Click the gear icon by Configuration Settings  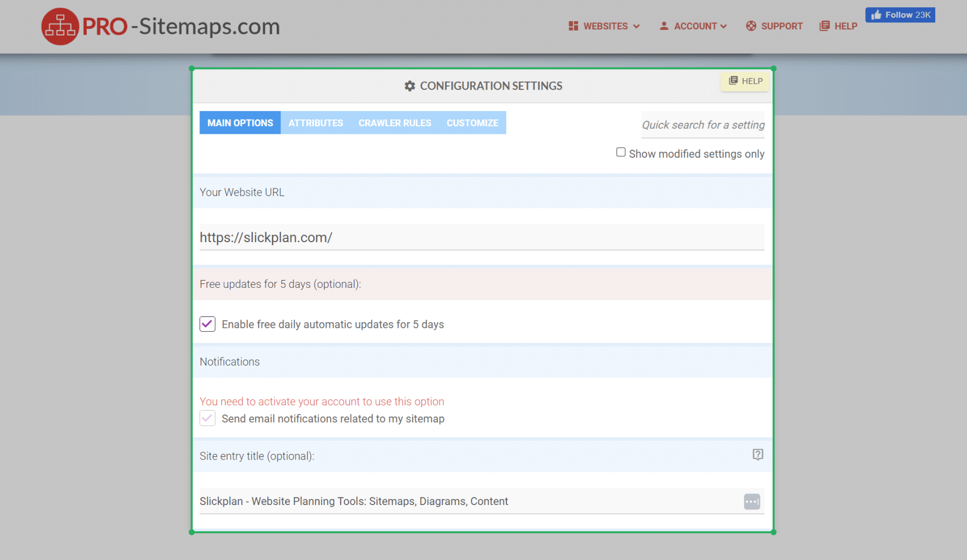coord(410,86)
